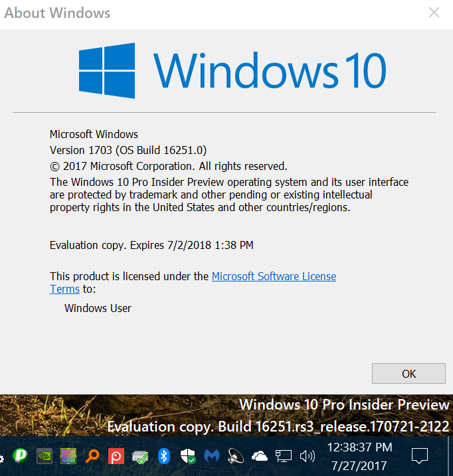Image resolution: width=453 pixels, height=476 pixels.
Task: Open the OneDrive cloud tray icon
Action: click(260, 456)
